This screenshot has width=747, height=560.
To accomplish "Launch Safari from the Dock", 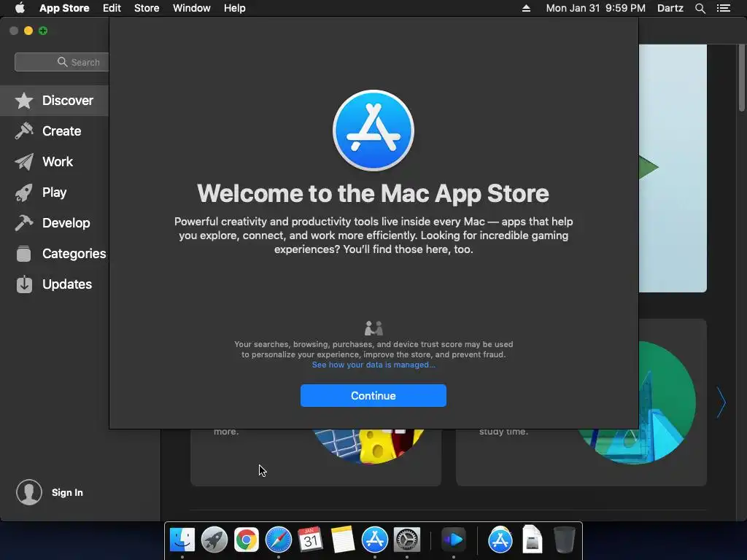I will tap(278, 540).
